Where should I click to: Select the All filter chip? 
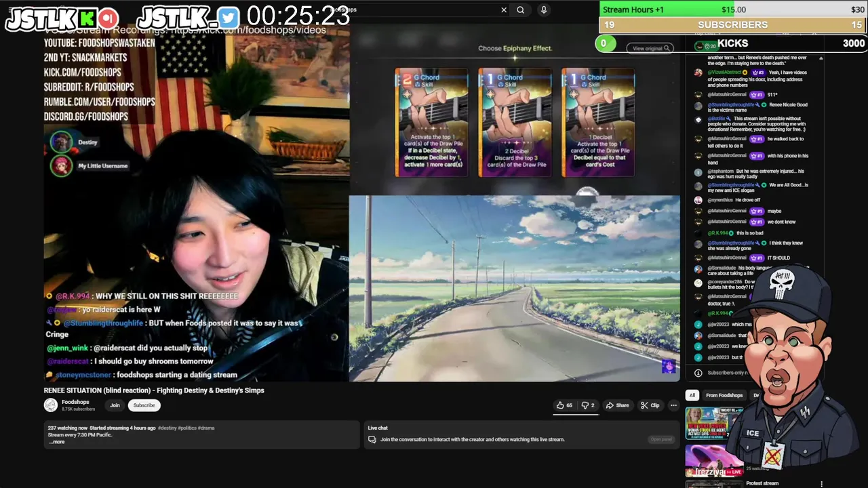(692, 395)
